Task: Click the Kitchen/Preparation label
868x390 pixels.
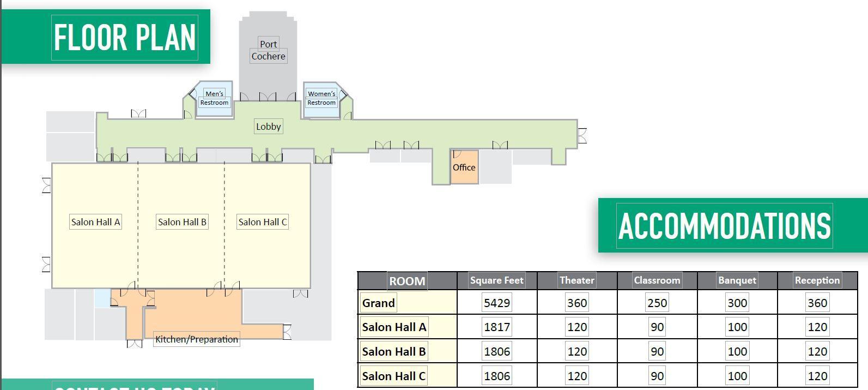Action: (x=197, y=339)
